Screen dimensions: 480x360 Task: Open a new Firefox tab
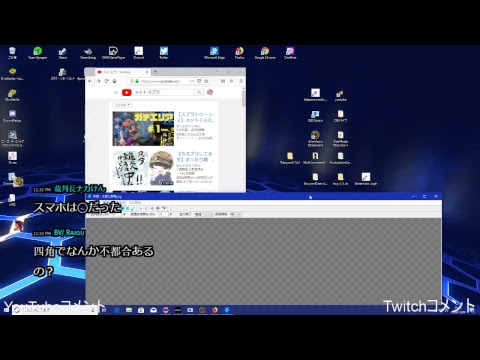pyautogui.click(x=155, y=72)
